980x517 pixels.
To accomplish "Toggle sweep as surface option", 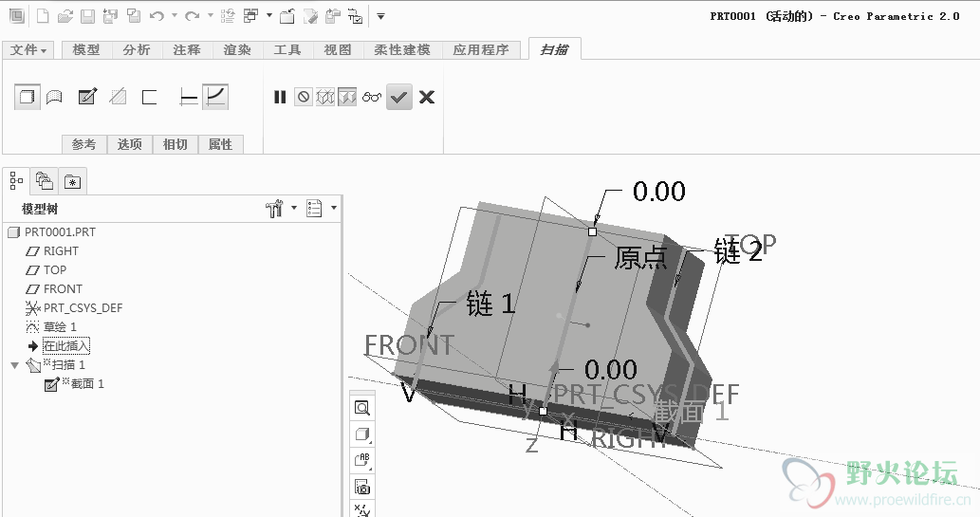I will [54, 97].
